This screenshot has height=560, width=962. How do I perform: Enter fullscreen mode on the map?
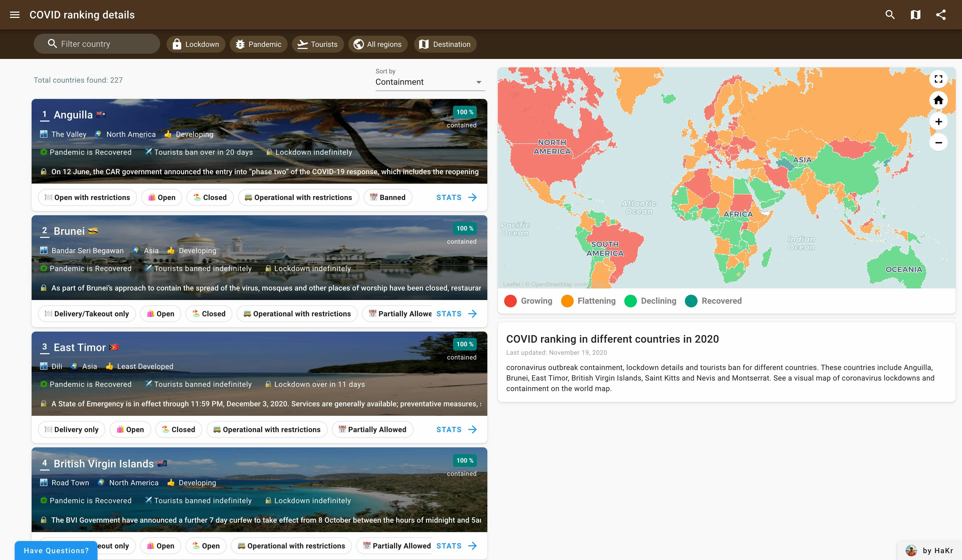tap(938, 79)
